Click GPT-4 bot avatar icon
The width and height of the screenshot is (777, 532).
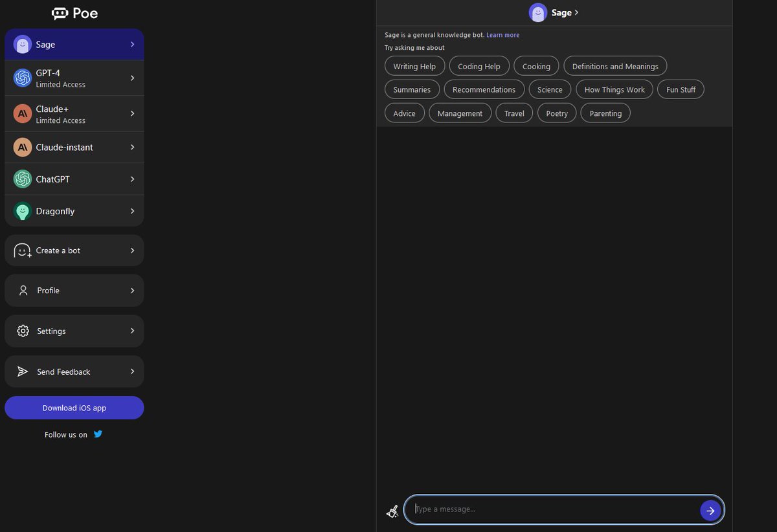23,78
